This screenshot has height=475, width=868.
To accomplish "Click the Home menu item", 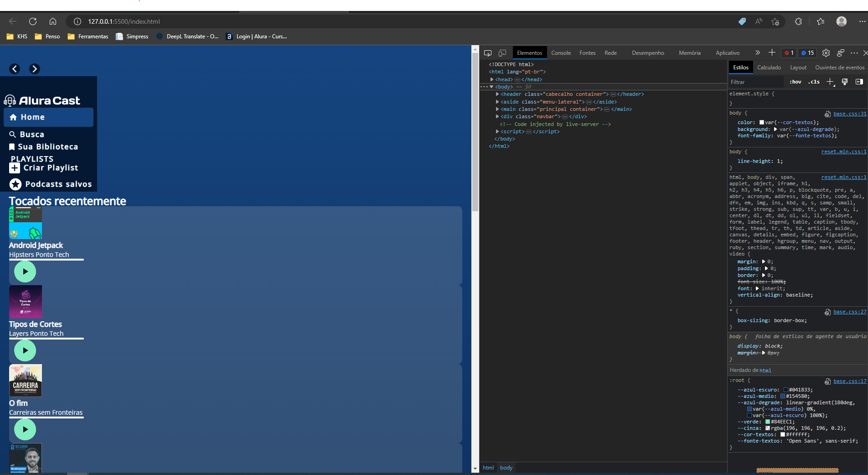I will 48,117.
